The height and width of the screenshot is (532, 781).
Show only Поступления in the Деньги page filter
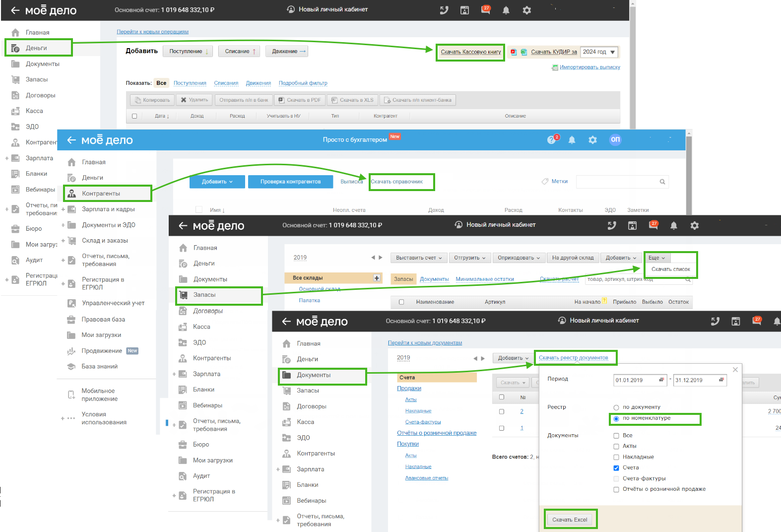190,83
